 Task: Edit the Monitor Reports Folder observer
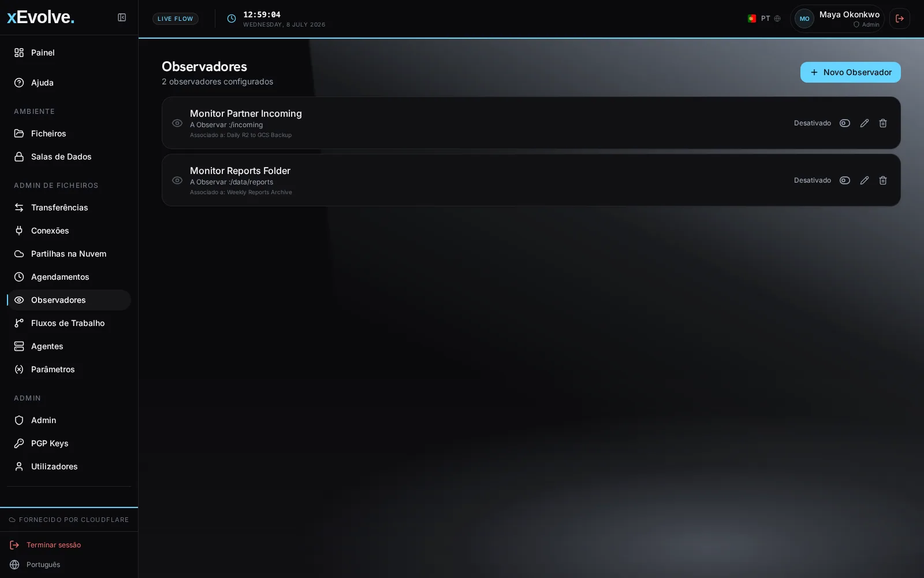pyautogui.click(x=865, y=180)
